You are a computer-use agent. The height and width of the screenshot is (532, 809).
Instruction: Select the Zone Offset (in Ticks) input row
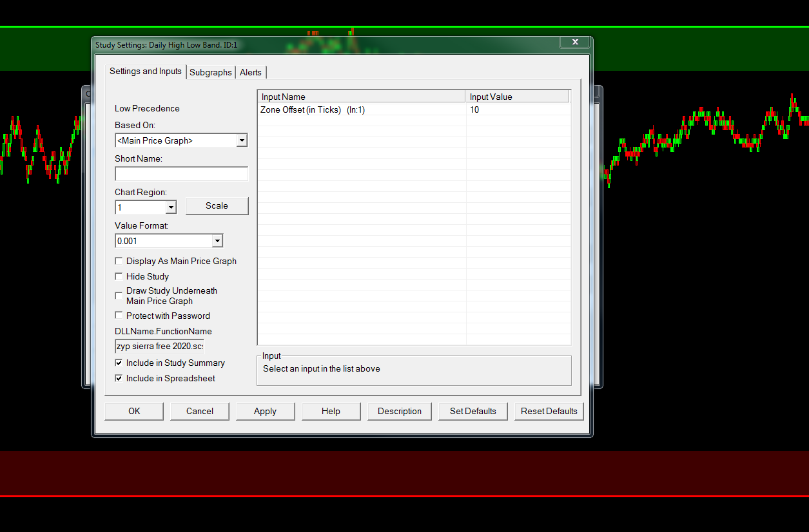(x=414, y=110)
